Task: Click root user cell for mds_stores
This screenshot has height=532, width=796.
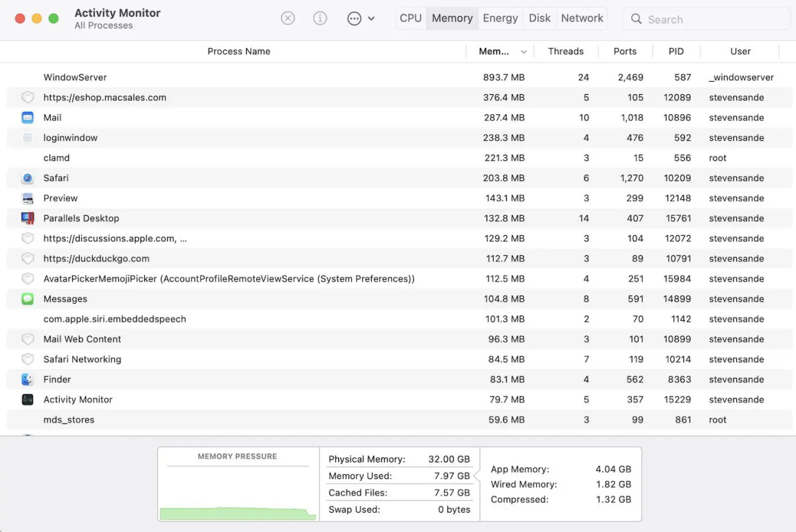Action: [x=718, y=420]
